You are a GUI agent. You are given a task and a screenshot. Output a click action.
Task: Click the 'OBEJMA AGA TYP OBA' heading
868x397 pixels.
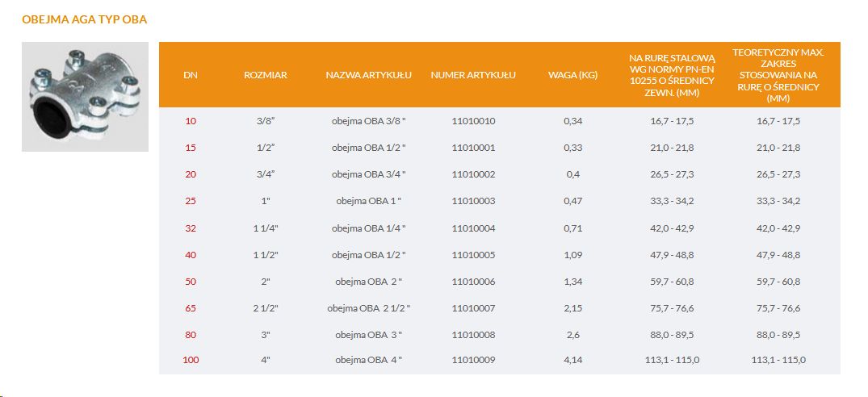pos(84,20)
